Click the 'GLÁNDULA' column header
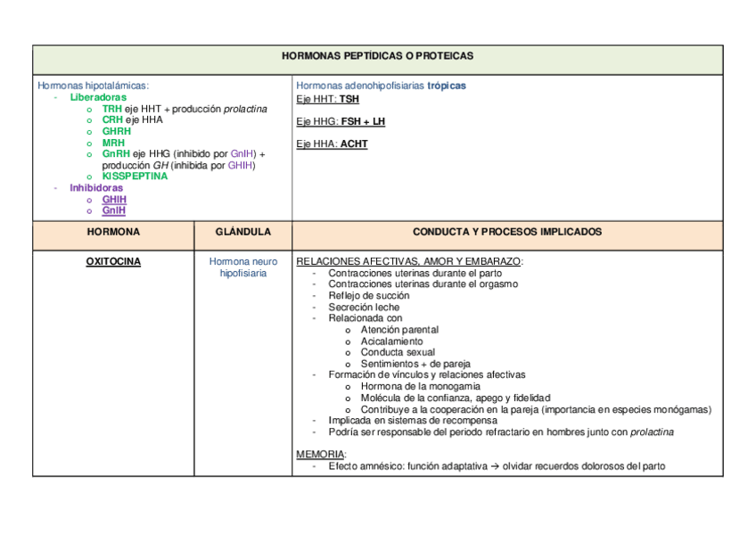Image resolution: width=756 pixels, height=534 pixels. (x=242, y=232)
